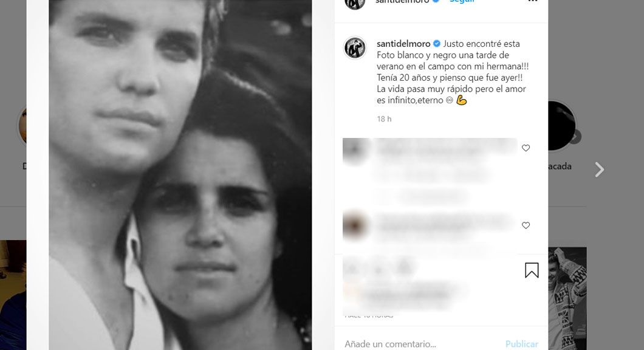Click the blurred share icon below comments

pyautogui.click(x=404, y=268)
